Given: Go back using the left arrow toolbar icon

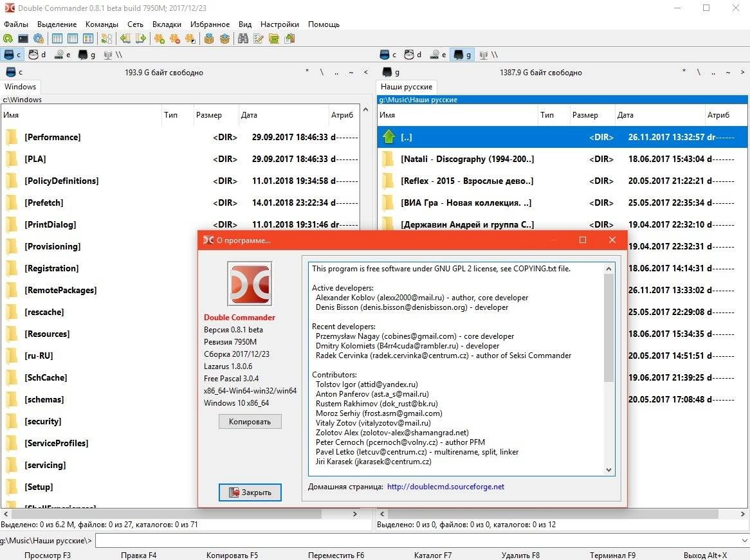Looking at the screenshot, I should coord(125,39).
